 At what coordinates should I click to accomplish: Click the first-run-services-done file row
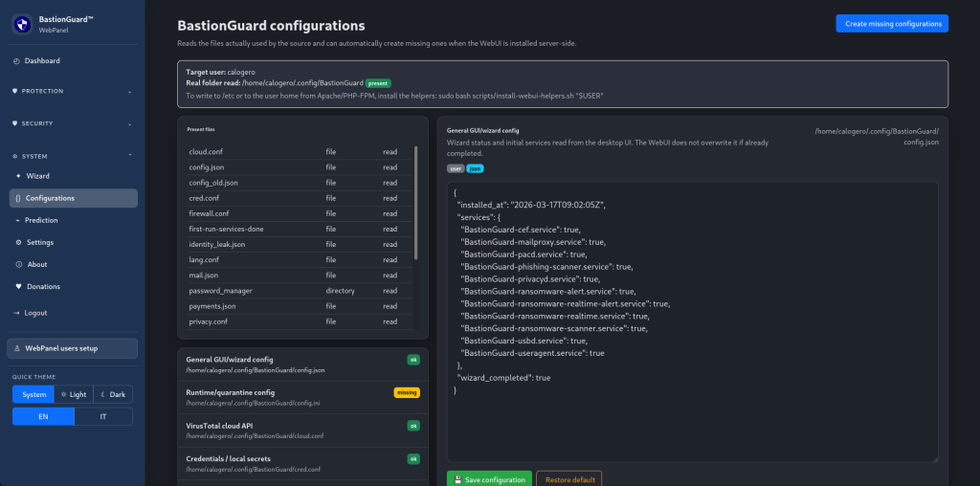tap(300, 230)
